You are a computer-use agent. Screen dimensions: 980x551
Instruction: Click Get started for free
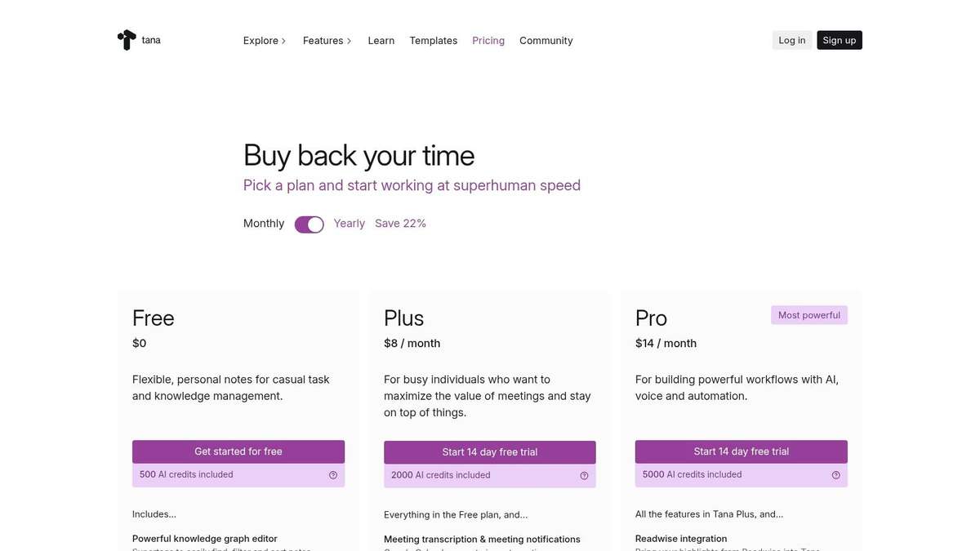[x=238, y=451]
